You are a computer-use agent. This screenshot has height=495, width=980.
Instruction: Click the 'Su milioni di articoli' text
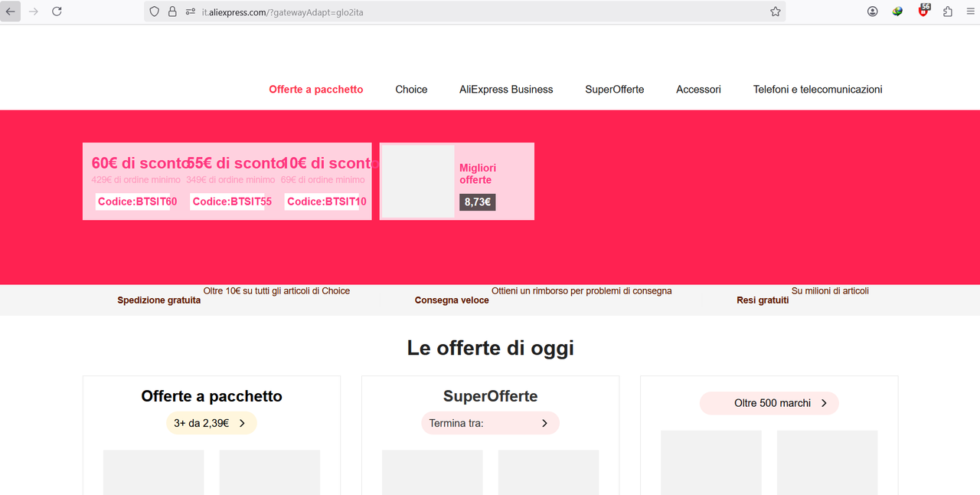click(x=830, y=291)
